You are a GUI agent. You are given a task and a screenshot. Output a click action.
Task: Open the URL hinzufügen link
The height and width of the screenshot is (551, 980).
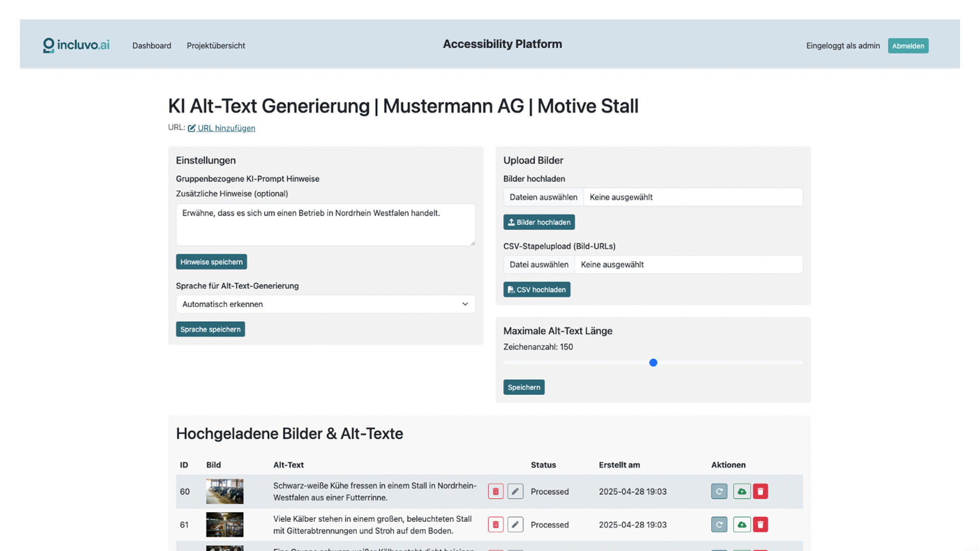(225, 128)
